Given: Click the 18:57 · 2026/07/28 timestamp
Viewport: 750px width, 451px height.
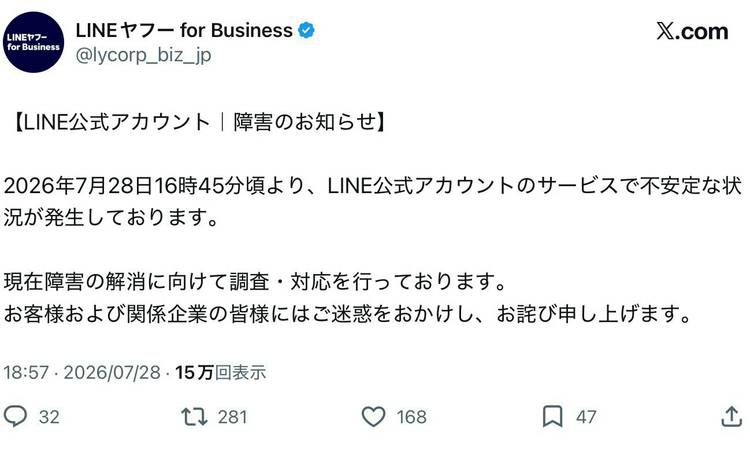Looking at the screenshot, I should point(82,373).
